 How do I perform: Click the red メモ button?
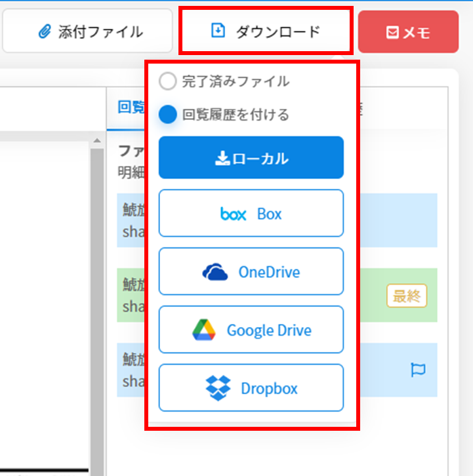point(408,32)
